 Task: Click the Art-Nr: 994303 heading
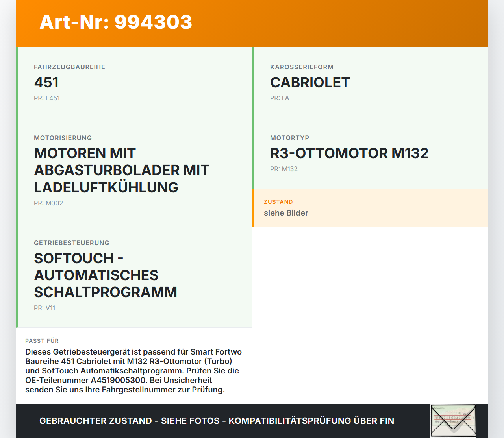[116, 22]
